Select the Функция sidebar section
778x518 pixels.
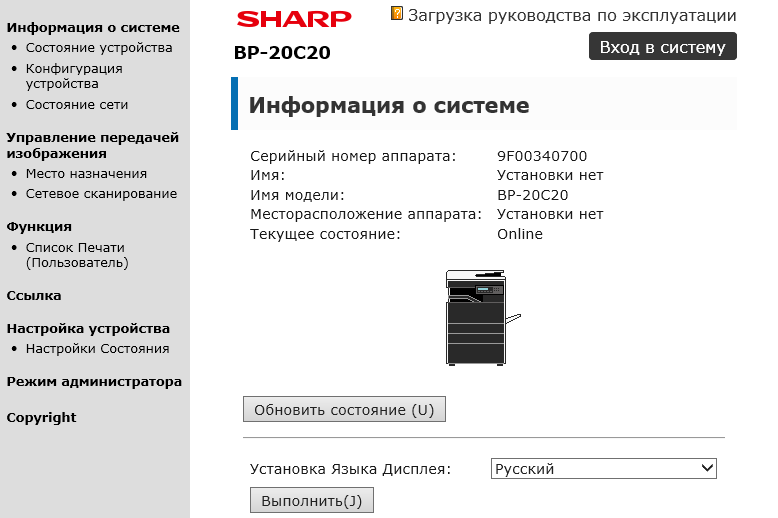tap(39, 227)
